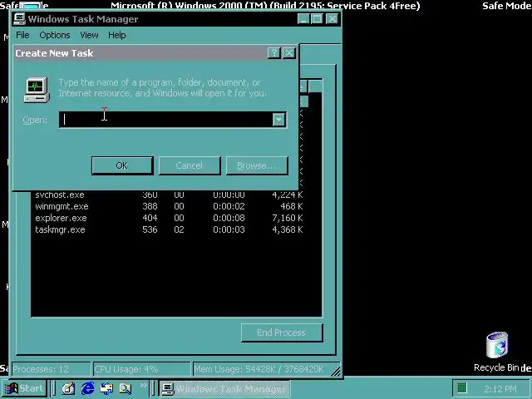This screenshot has width=532, height=399.
Task: Open the Start menu
Action: 24,388
